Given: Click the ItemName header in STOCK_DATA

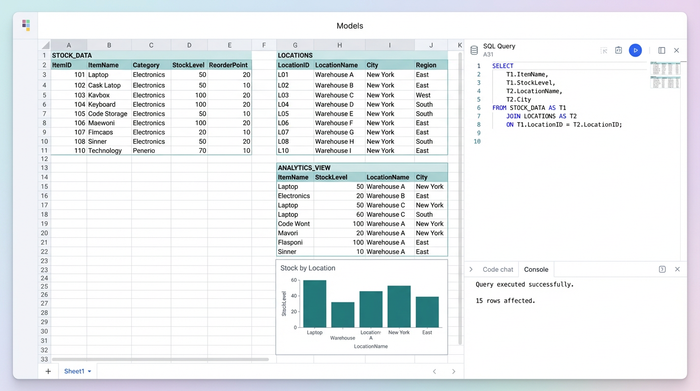Looking at the screenshot, I should pyautogui.click(x=109, y=65).
